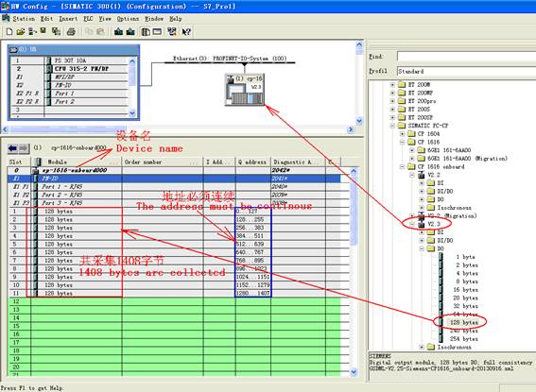The image size is (536, 392).
Task: Expand the CP 1604 folder
Action: 403,134
